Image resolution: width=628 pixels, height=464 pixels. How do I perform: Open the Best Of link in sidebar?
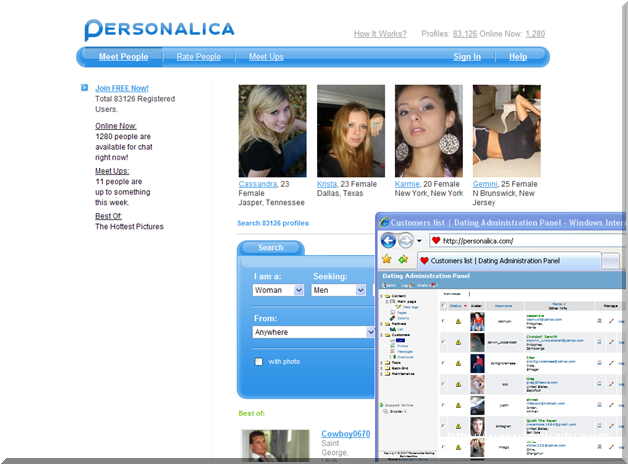pyautogui.click(x=108, y=216)
